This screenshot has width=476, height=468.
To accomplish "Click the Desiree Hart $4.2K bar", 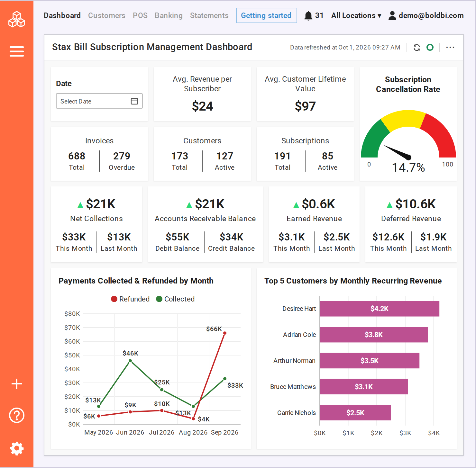I will click(380, 309).
